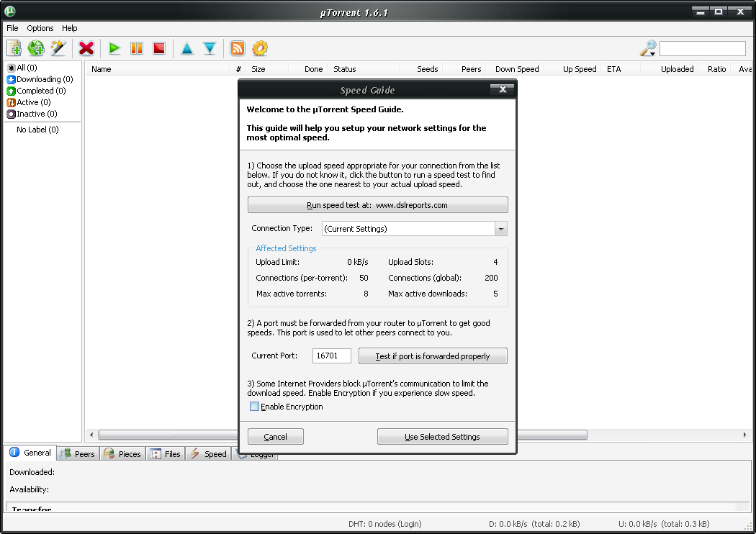This screenshot has width=756, height=534.
Task: Enable the Encryption checkbox
Action: tap(255, 407)
